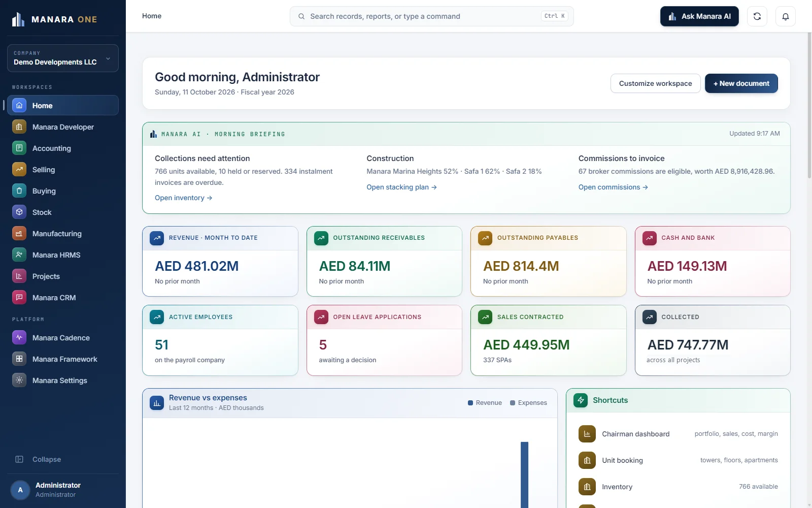Screen dimensions: 812x508
Task: Toggle the Revenue legend swatch
Action: coord(470,403)
